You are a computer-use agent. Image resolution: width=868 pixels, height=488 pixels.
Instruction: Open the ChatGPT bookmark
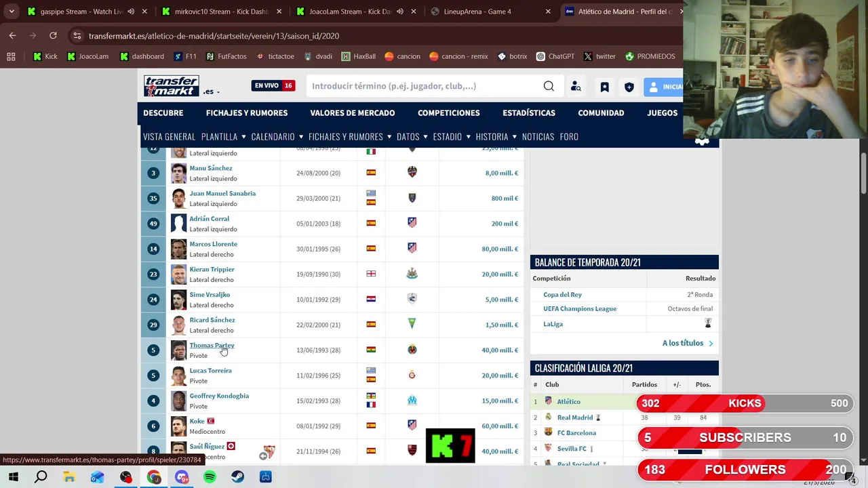555,56
